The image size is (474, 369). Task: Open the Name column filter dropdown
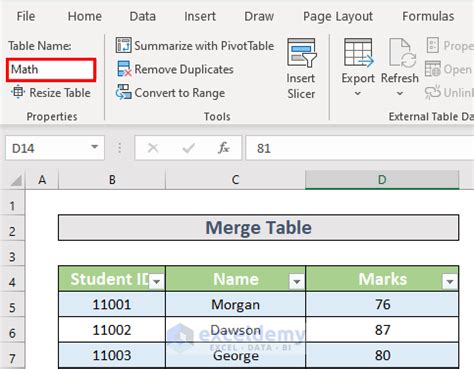296,282
